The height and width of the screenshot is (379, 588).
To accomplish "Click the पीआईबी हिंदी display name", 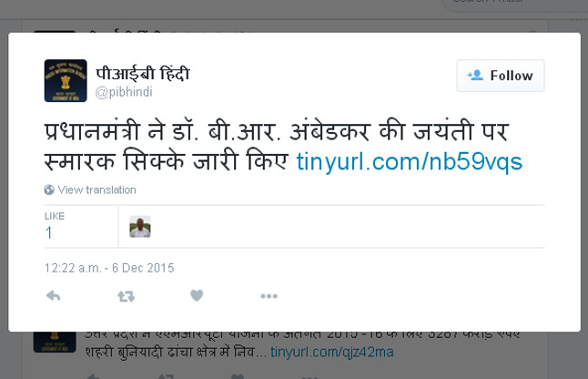I will pos(143,73).
